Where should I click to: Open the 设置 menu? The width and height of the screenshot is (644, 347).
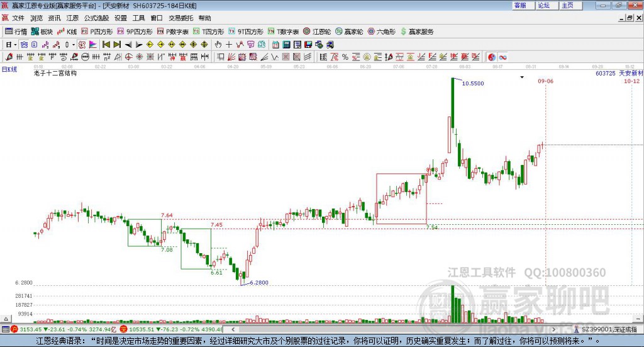[x=121, y=18]
